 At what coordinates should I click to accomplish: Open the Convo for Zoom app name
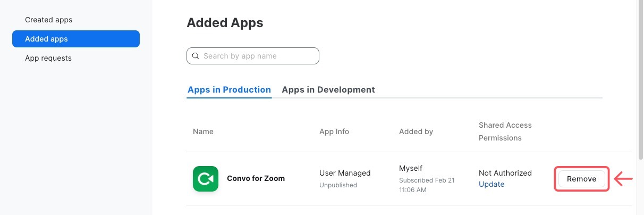click(256, 178)
